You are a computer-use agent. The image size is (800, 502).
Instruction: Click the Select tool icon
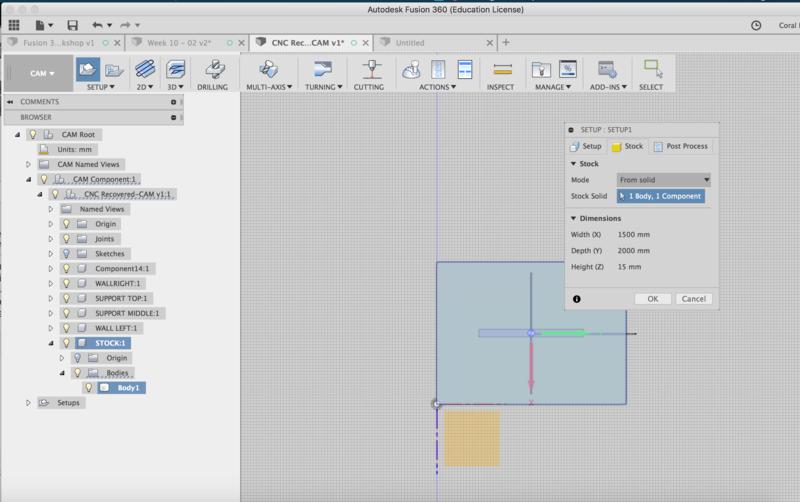653,69
